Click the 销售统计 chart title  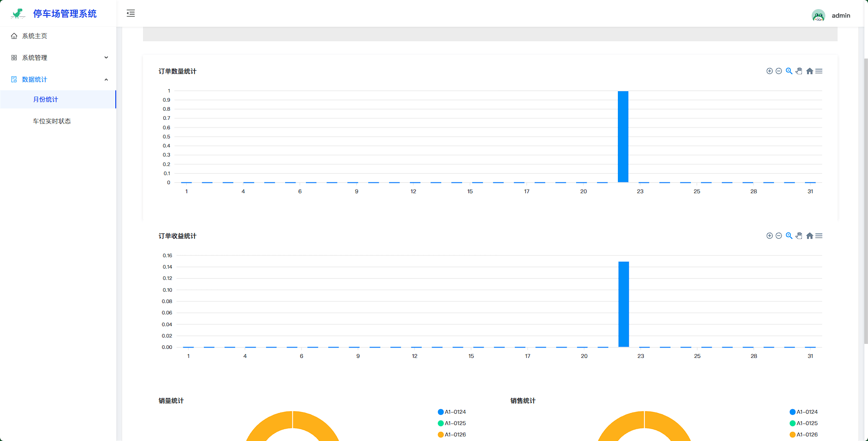[x=523, y=401]
